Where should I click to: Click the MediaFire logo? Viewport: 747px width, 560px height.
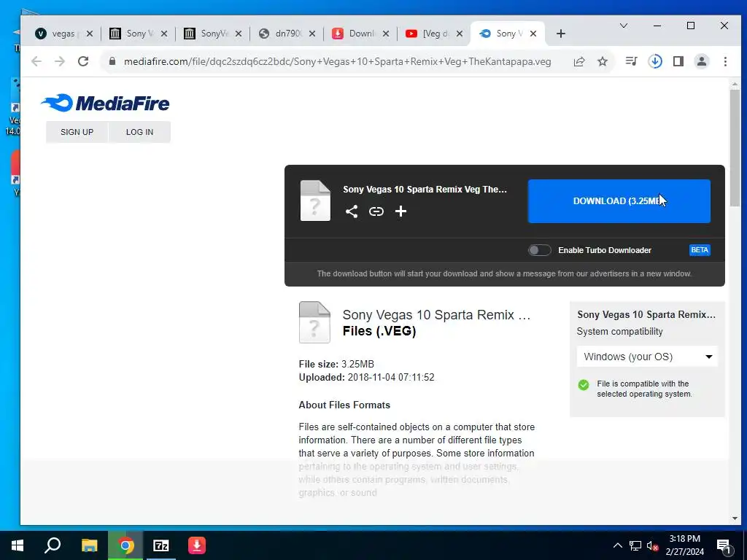[105, 103]
